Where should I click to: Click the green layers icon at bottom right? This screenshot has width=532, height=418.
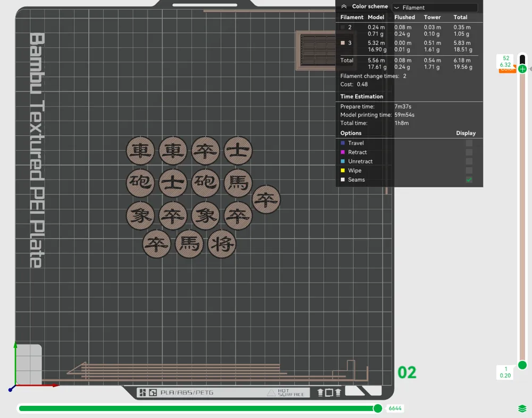point(522,408)
